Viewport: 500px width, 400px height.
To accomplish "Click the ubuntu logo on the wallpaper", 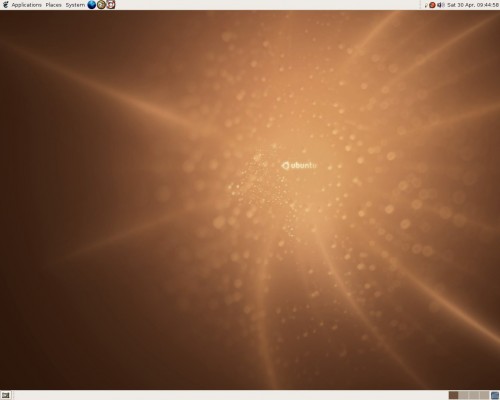I will [299, 165].
